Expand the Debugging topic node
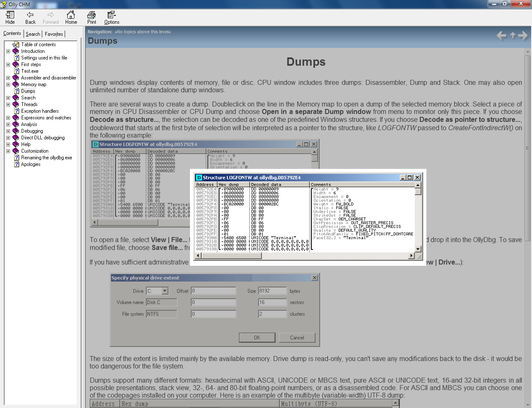This screenshot has height=408, width=532. click(x=8, y=131)
